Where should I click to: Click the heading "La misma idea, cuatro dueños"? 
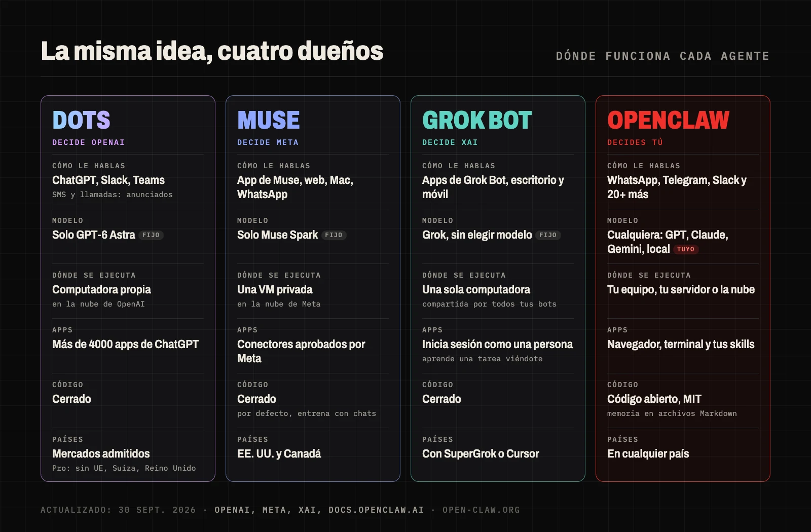pos(212,52)
